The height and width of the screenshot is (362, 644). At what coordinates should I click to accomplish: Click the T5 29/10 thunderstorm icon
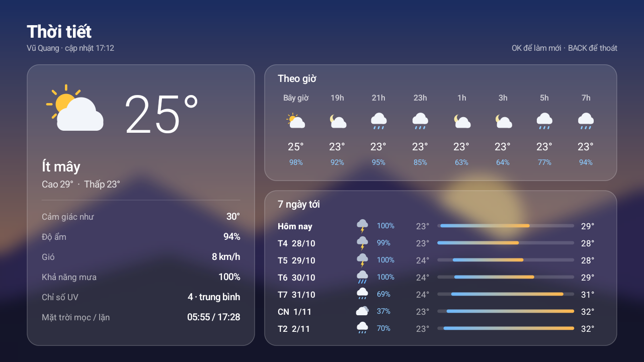[362, 260]
